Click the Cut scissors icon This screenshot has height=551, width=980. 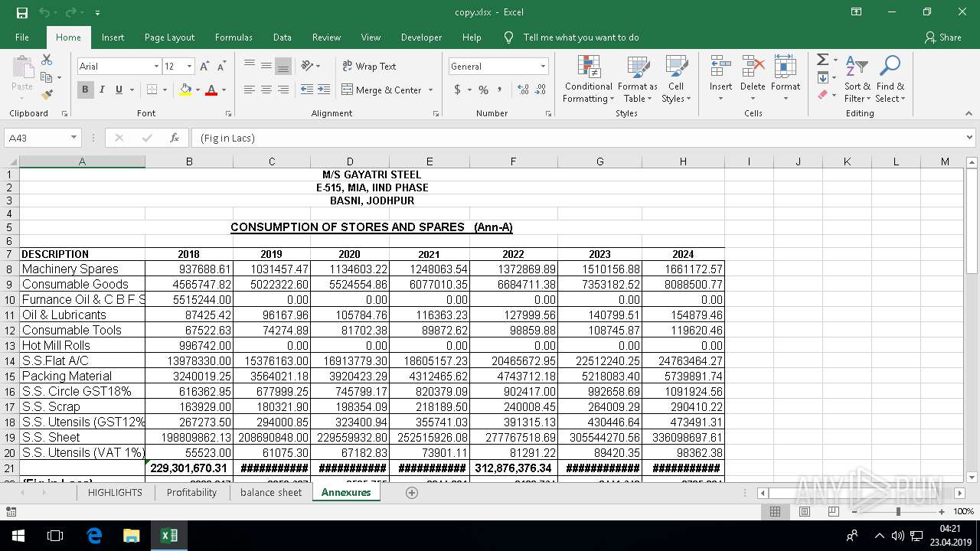47,59
